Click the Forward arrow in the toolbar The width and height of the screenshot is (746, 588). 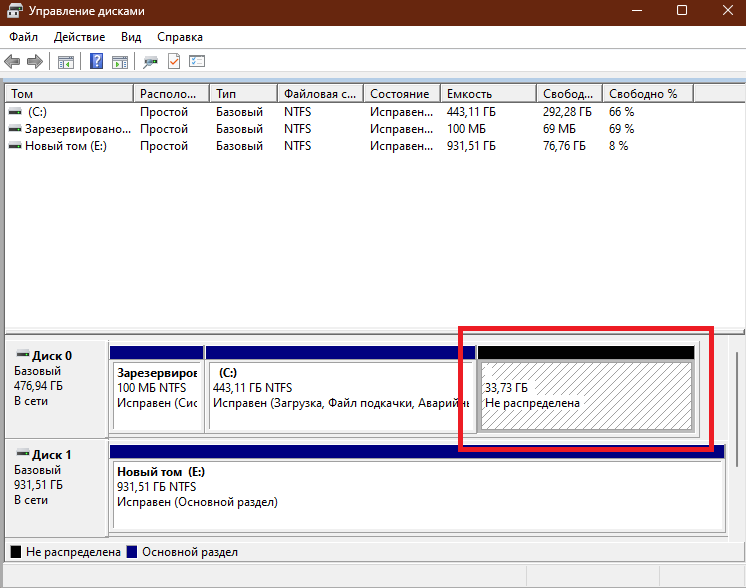click(x=35, y=61)
